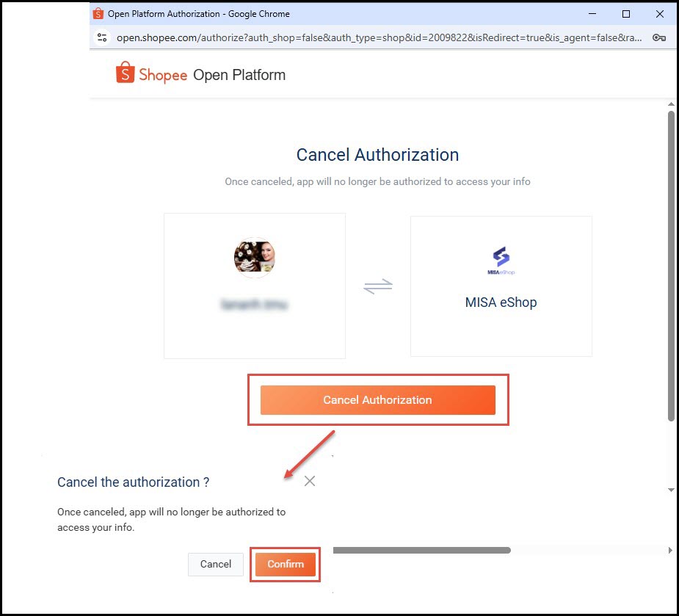Maximize the Chrome window
The width and height of the screenshot is (679, 616).
(x=626, y=14)
